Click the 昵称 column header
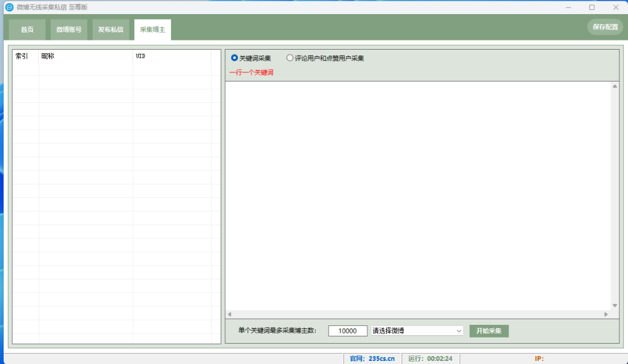628x364 pixels. 85,56
